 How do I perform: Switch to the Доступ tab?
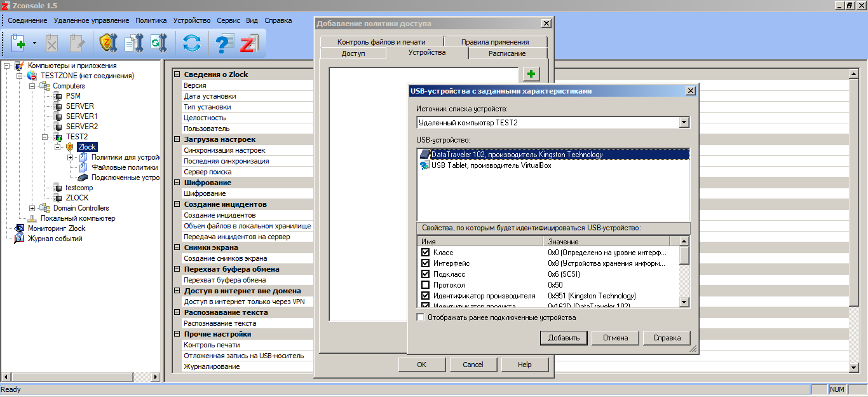353,53
